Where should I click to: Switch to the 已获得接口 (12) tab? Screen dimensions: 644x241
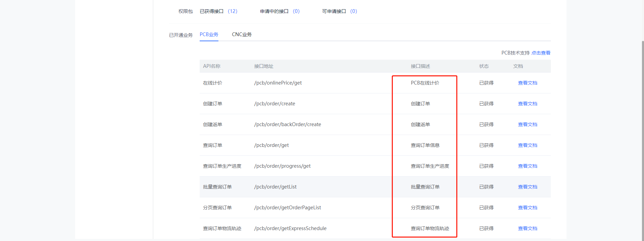coord(218,11)
